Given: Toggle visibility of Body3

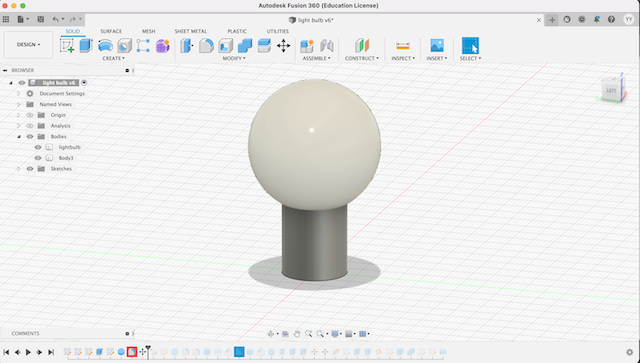Looking at the screenshot, I should [38, 158].
